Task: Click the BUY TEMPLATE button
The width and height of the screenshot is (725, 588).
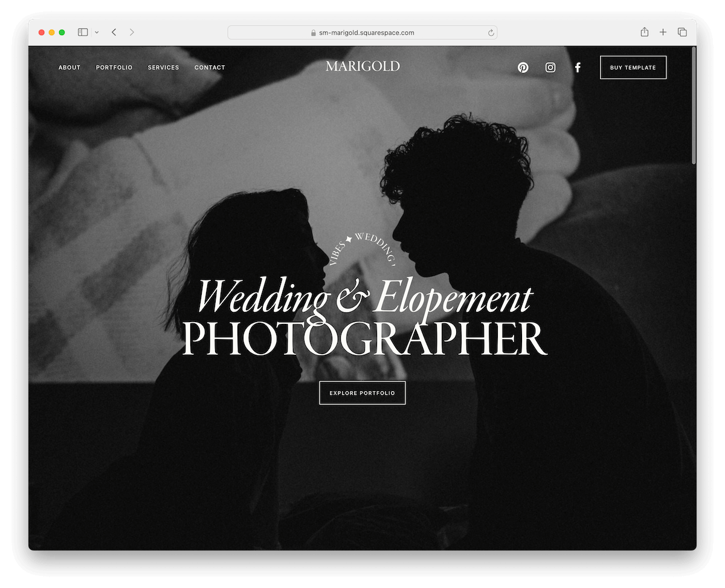Action: tap(633, 67)
